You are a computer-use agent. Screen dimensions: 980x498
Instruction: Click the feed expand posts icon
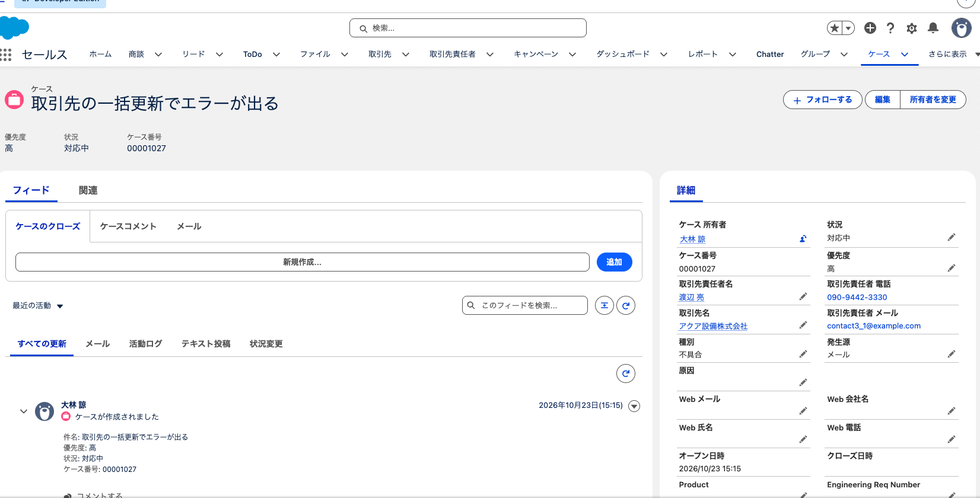tap(604, 305)
